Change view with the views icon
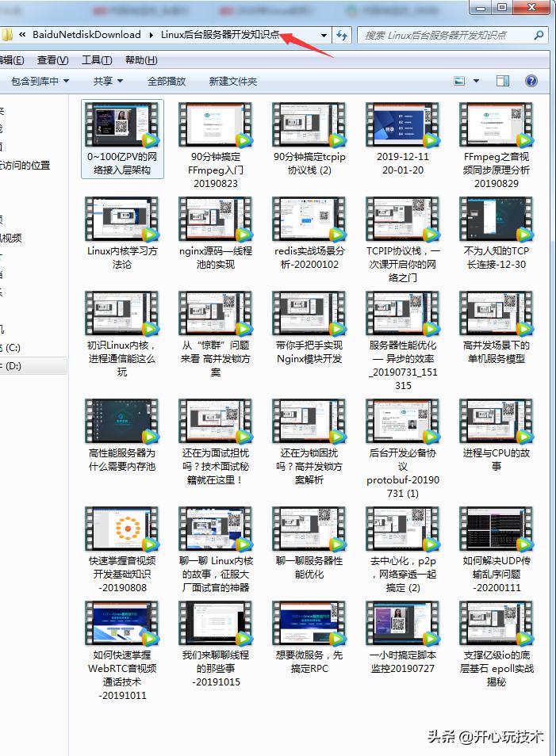Screen dimensions: 556x756 point(459,81)
